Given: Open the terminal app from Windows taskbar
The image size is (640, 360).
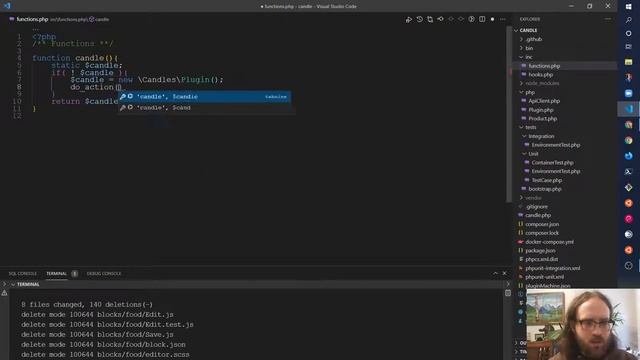Looking at the screenshot, I should pyautogui.click(x=629, y=172).
